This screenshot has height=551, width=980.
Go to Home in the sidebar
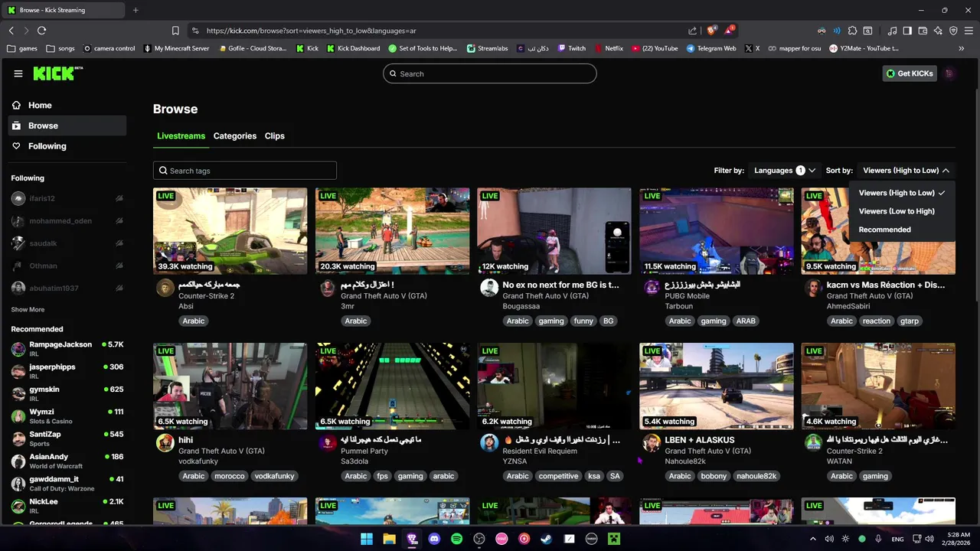click(x=67, y=106)
